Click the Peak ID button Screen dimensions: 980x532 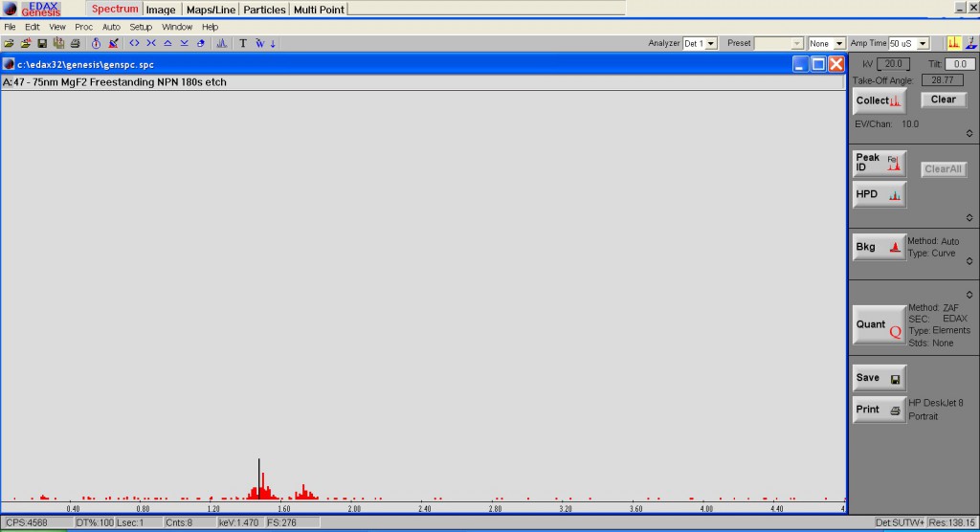(x=879, y=163)
